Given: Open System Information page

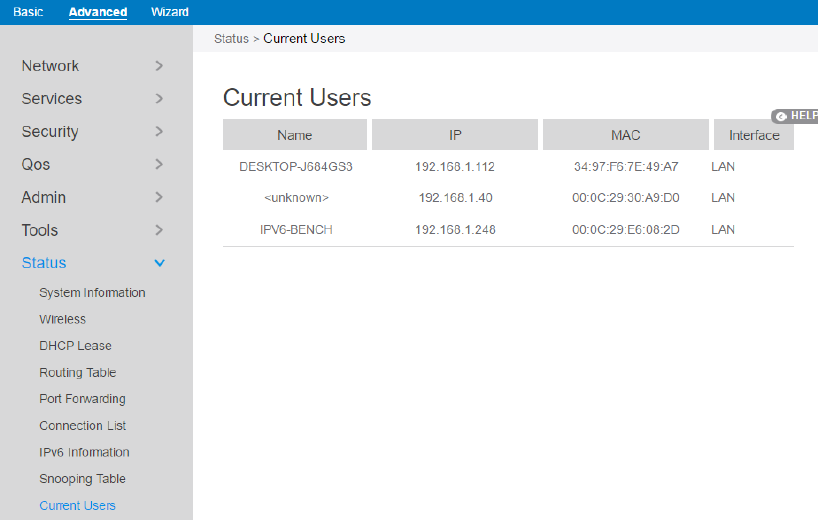Looking at the screenshot, I should coord(92,293).
